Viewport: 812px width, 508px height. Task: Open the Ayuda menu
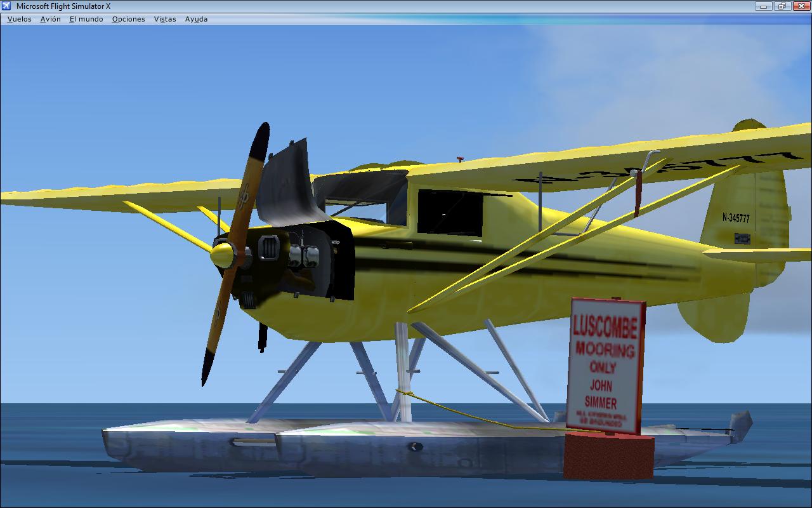(197, 19)
